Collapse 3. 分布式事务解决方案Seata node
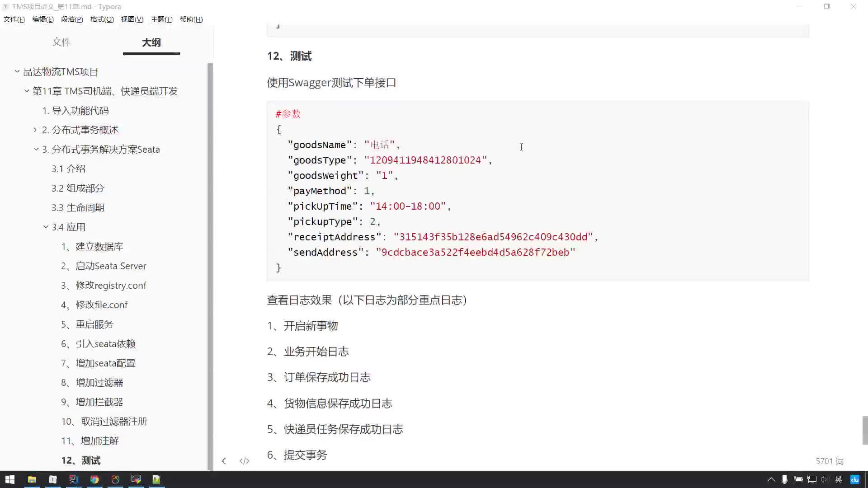Screen dimensions: 868x488 36,149
